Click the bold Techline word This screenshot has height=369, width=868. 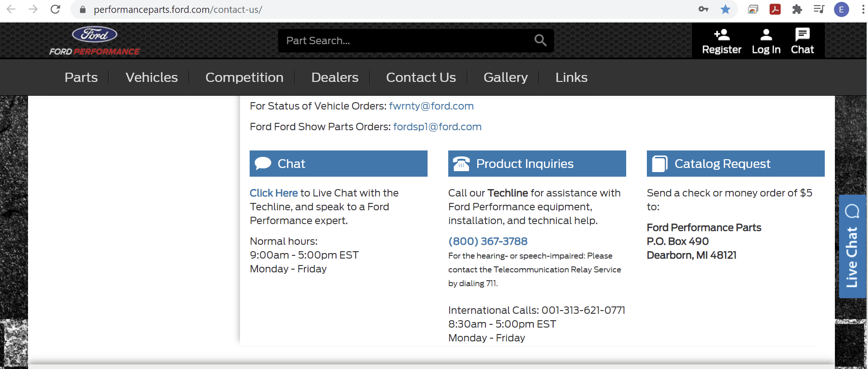click(x=508, y=193)
